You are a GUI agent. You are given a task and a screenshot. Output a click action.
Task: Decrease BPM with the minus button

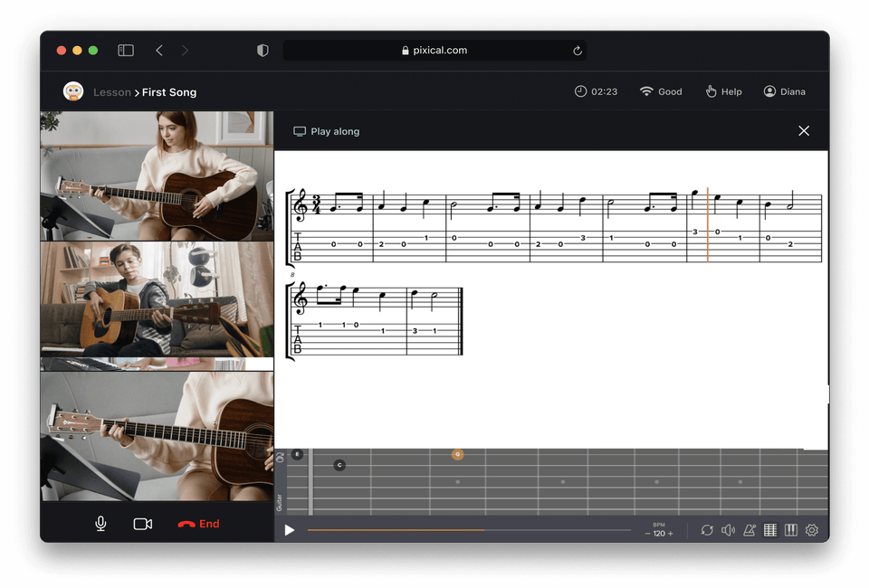[647, 534]
